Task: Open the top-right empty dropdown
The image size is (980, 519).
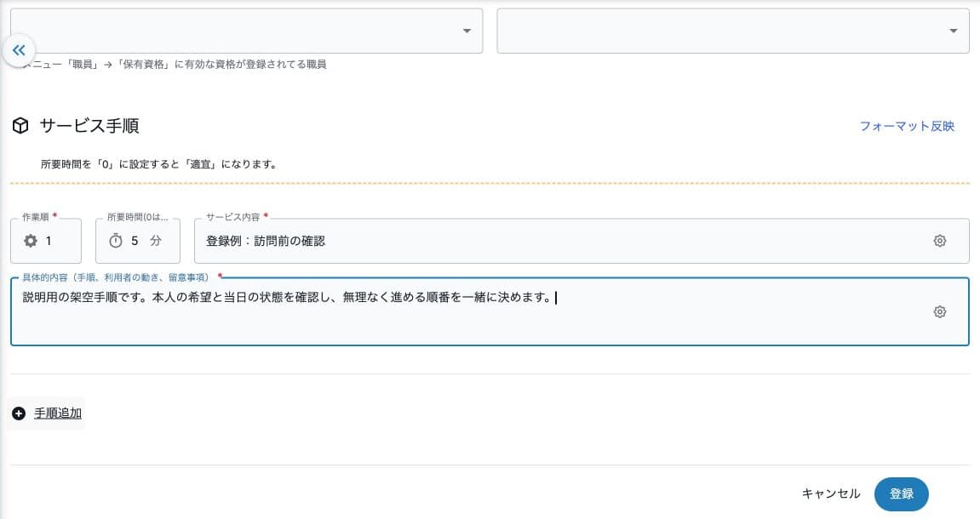Action: click(732, 31)
